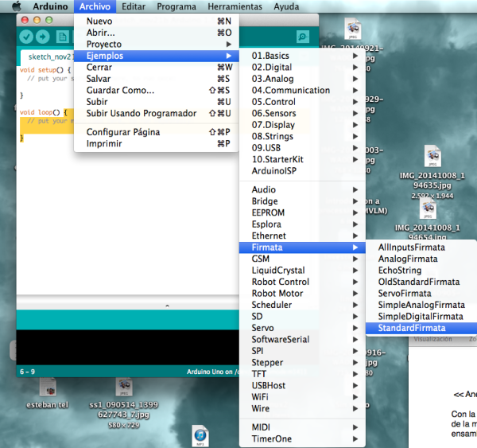477x448 pixels.
Task: Expand Stepper library examples
Action: tap(302, 363)
